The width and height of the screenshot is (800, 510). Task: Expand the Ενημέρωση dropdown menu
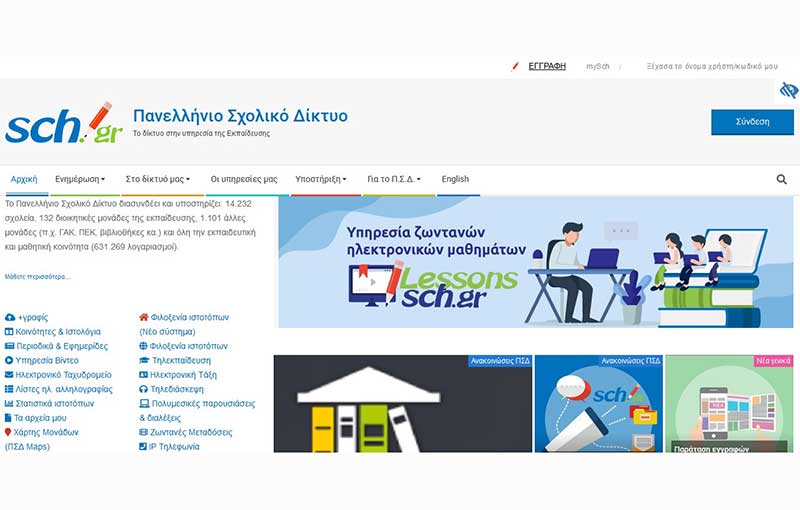point(80,179)
